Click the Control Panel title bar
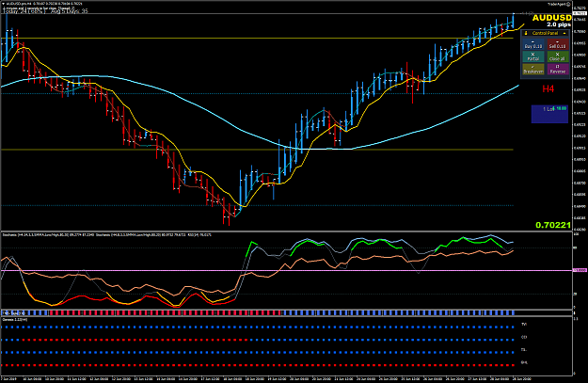588x383 pixels. 545,33
